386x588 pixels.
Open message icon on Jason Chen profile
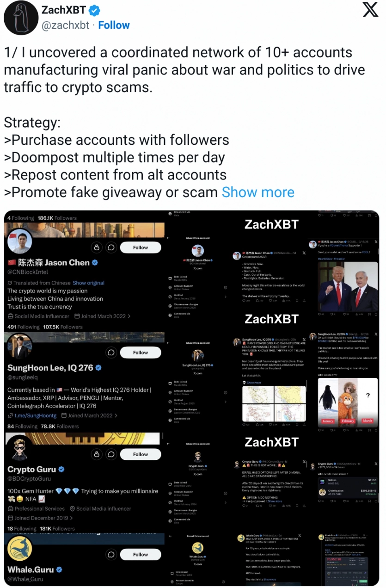click(x=111, y=248)
